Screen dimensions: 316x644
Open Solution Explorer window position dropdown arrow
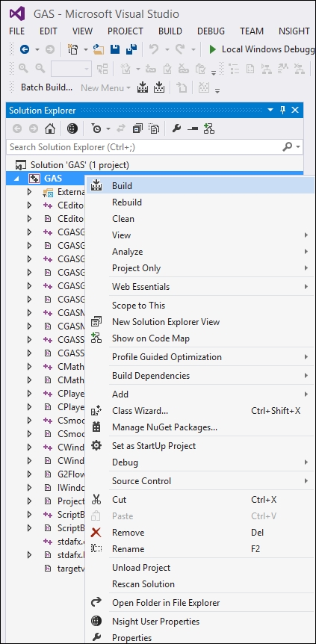pos(270,111)
